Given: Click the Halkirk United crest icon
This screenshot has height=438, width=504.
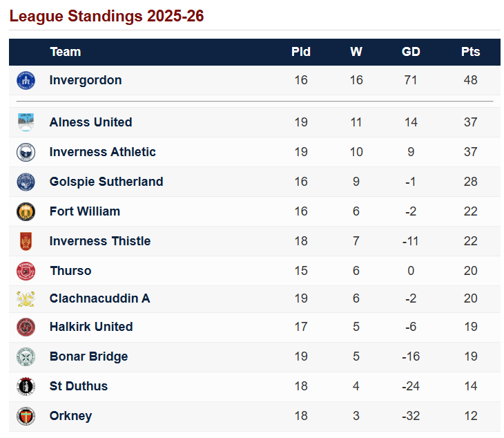Looking at the screenshot, I should click(26, 327).
